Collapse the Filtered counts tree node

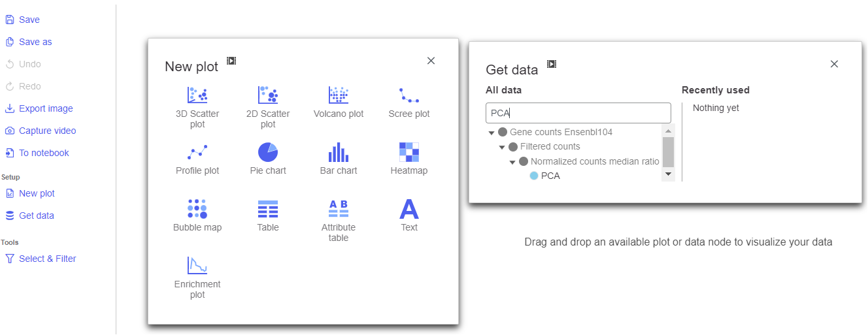coord(502,147)
